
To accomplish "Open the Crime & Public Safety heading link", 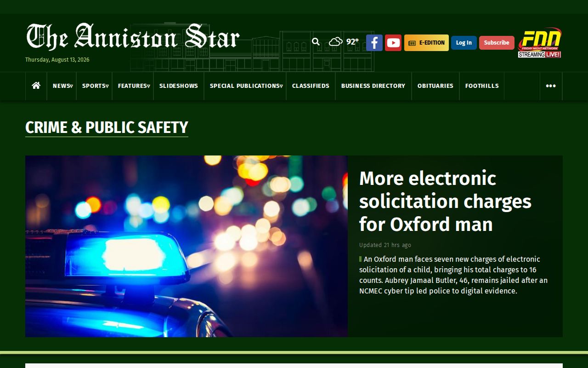I will tap(107, 127).
